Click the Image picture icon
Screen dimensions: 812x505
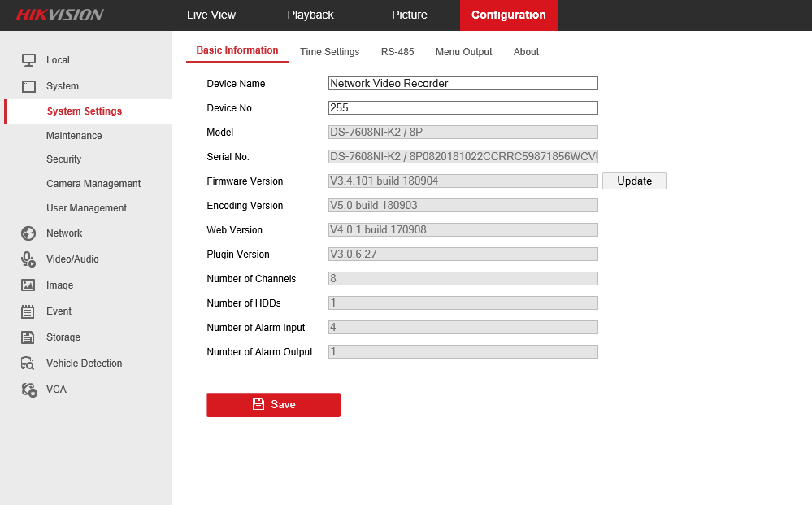click(28, 285)
